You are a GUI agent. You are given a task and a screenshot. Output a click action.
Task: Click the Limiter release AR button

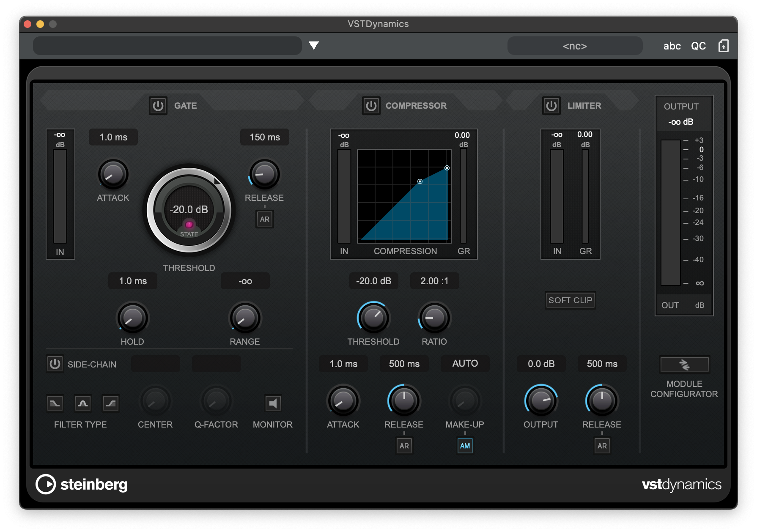(602, 446)
